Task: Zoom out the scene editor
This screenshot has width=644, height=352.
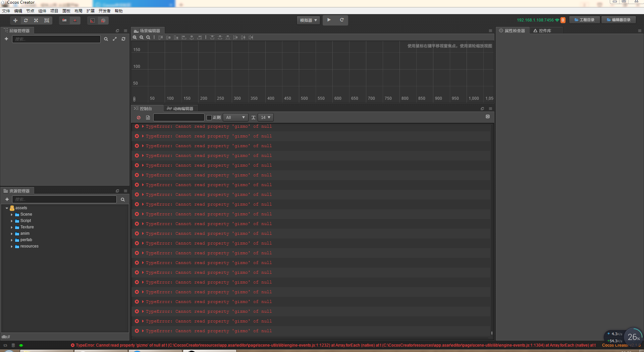Action: [x=142, y=38]
